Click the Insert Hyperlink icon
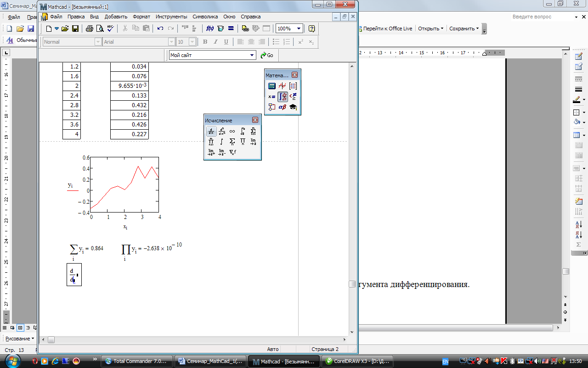The width and height of the screenshot is (588, 368). [245, 29]
